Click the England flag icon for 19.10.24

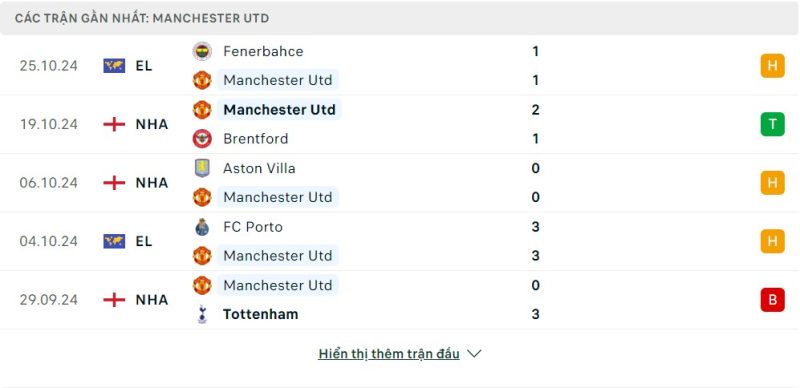pos(114,124)
